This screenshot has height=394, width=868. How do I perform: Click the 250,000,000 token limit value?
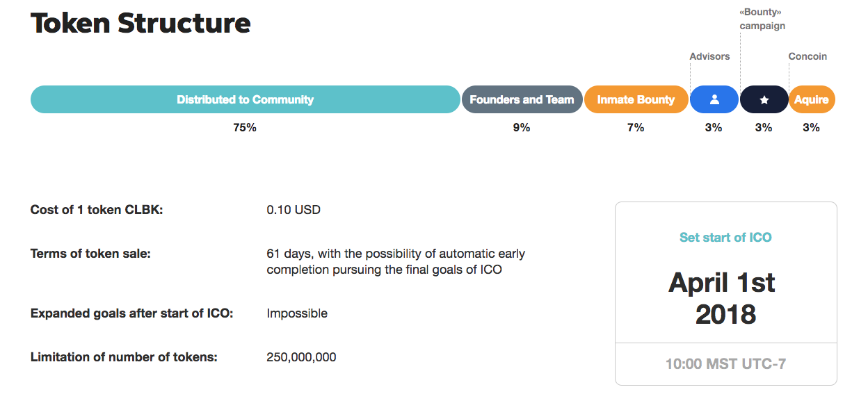tap(301, 358)
